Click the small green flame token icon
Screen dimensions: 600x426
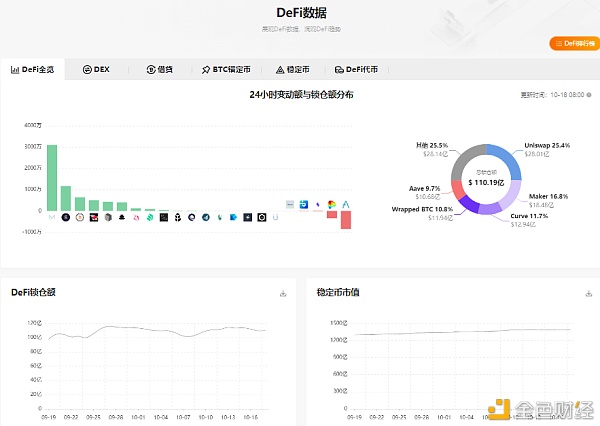pos(220,217)
